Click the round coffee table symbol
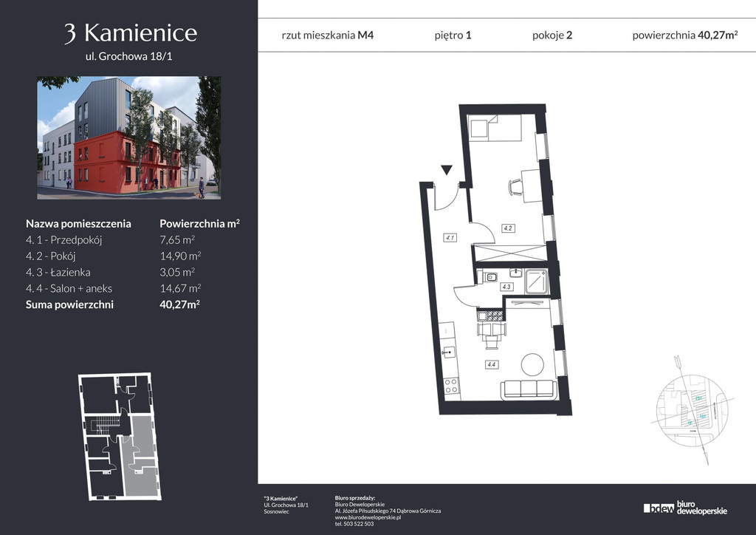 click(533, 364)
